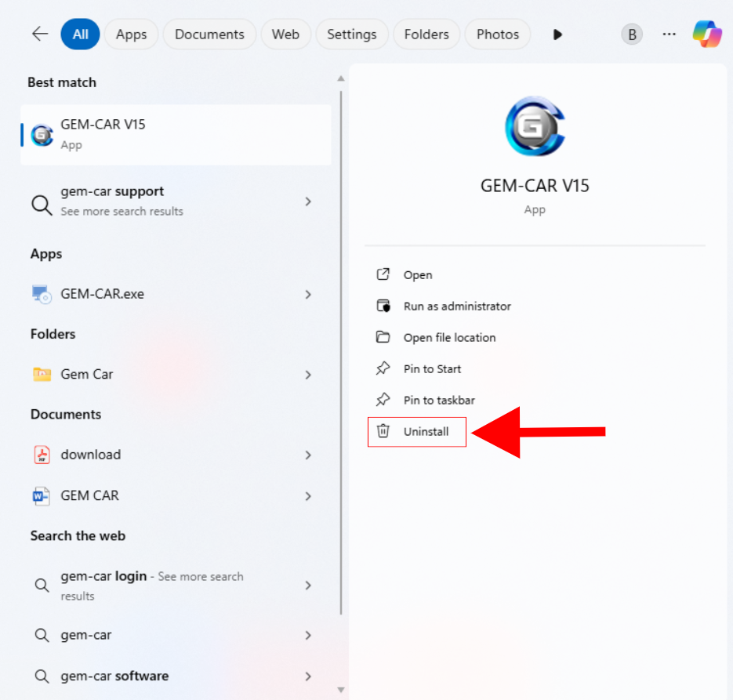Go back with the left arrow
This screenshot has width=733, height=700.
(40, 34)
